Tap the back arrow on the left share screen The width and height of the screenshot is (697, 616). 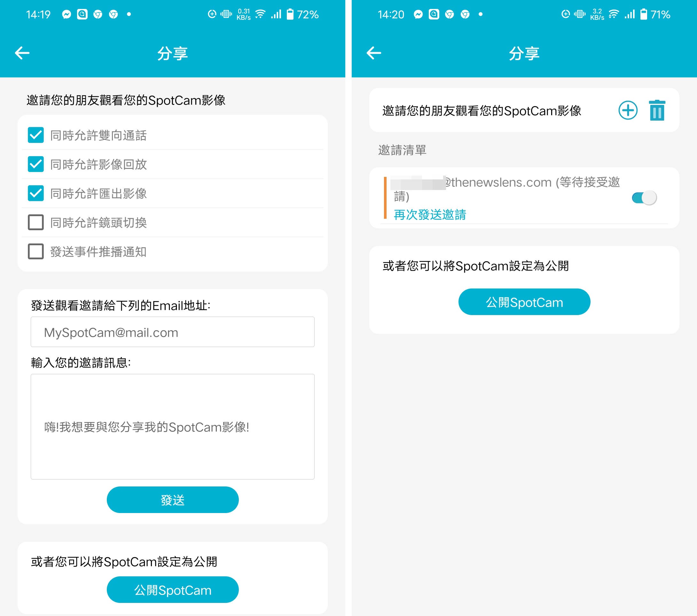click(22, 53)
